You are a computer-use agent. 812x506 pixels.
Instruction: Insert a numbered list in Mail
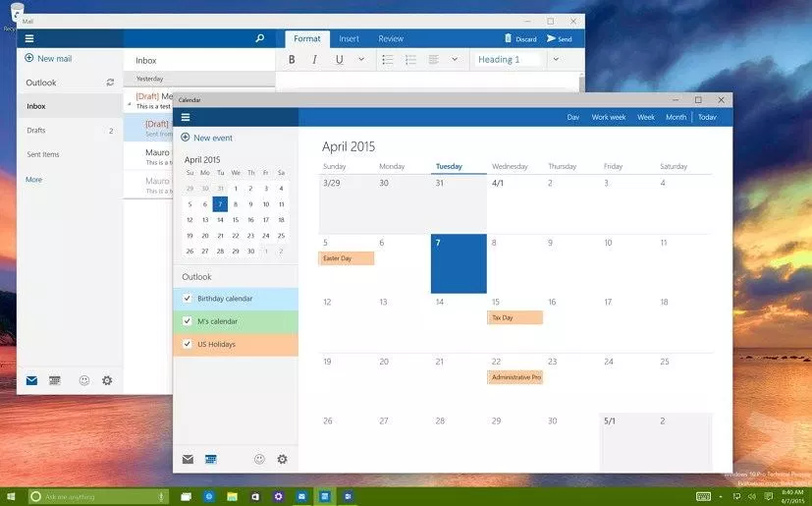(x=410, y=60)
